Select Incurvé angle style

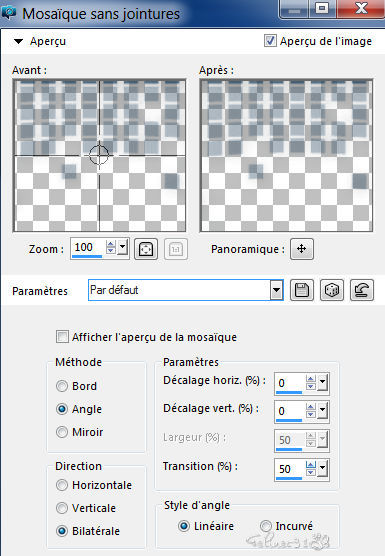coord(266,526)
